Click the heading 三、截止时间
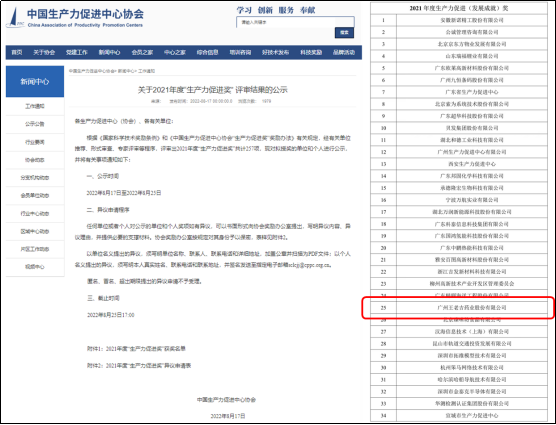The height and width of the screenshot is (425, 556). [x=103, y=298]
